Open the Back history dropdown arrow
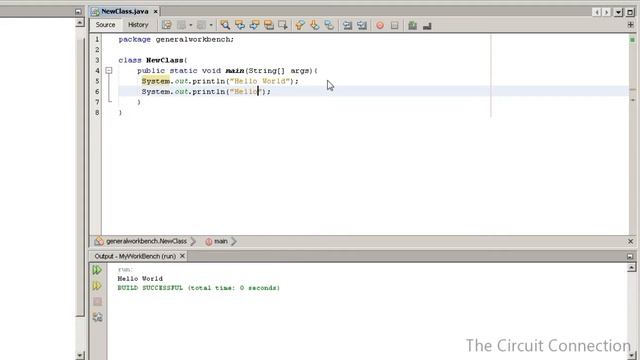 [x=191, y=25]
